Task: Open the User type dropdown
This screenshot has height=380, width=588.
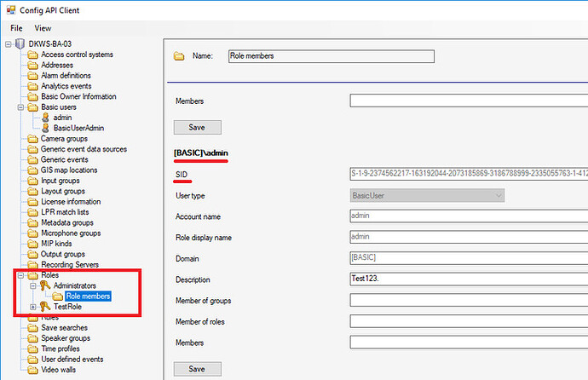Action: click(x=427, y=195)
